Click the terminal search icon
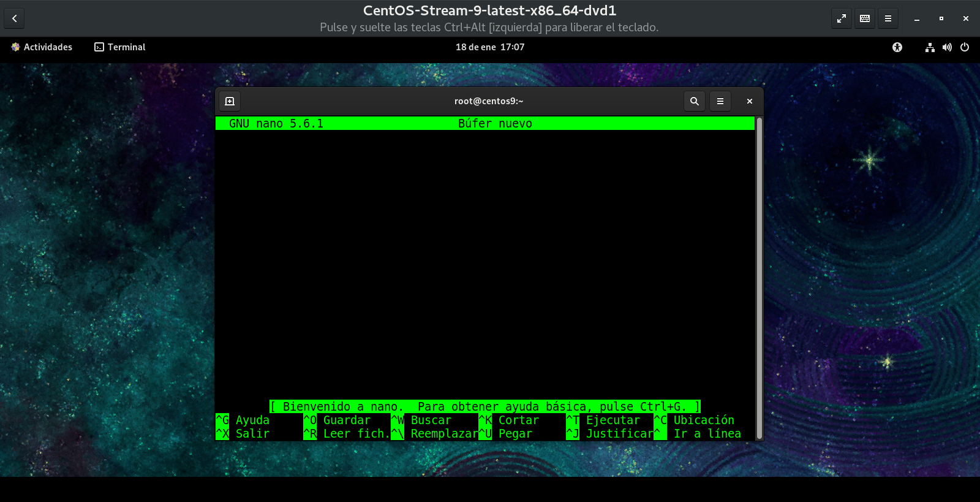 tap(694, 101)
